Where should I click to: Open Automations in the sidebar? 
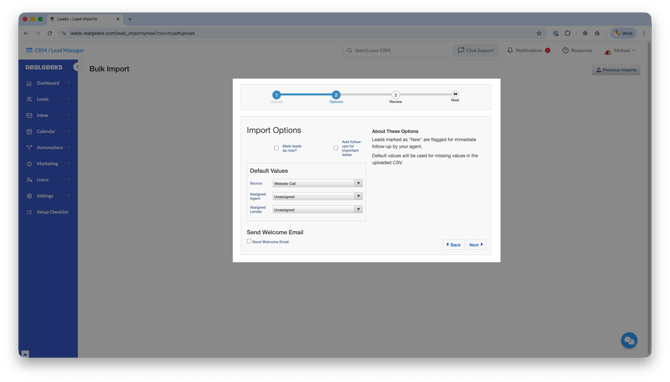point(50,147)
